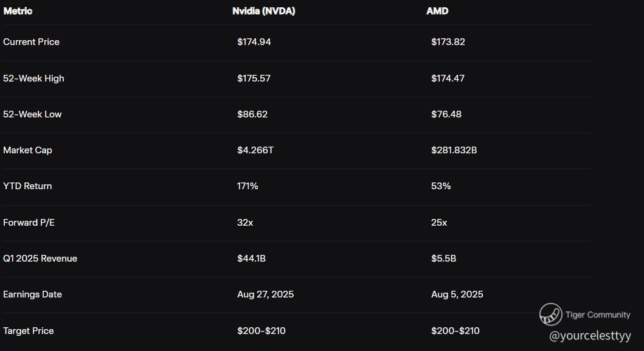Click Nvidia's current price $174.94
The image size is (644, 351).
(254, 42)
